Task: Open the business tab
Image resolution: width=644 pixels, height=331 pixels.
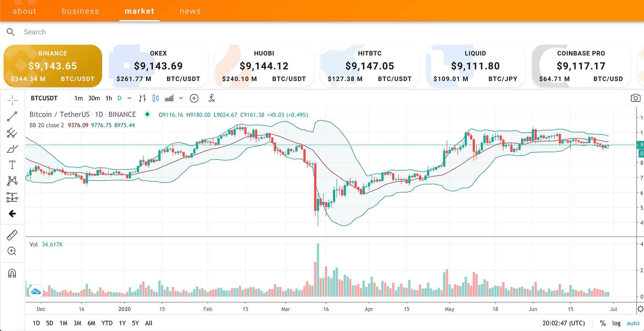Action: pos(80,11)
